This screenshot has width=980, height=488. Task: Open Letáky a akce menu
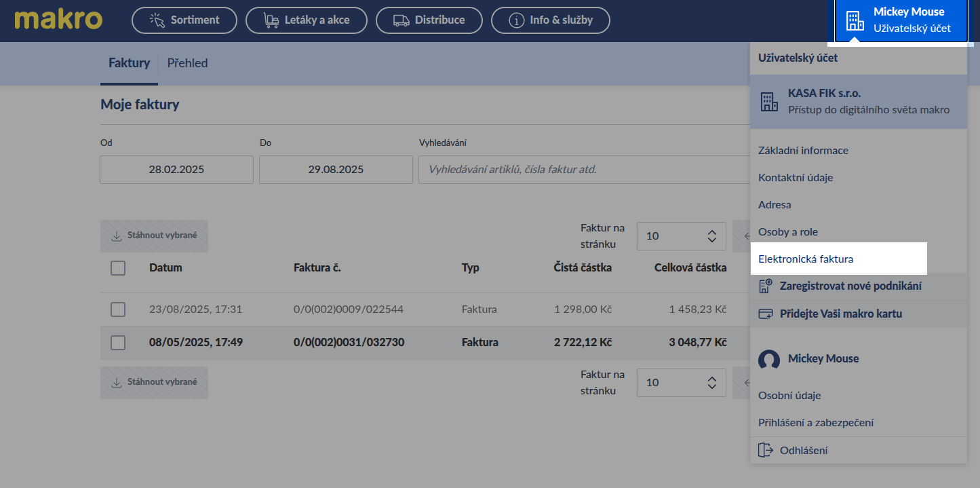pos(306,20)
